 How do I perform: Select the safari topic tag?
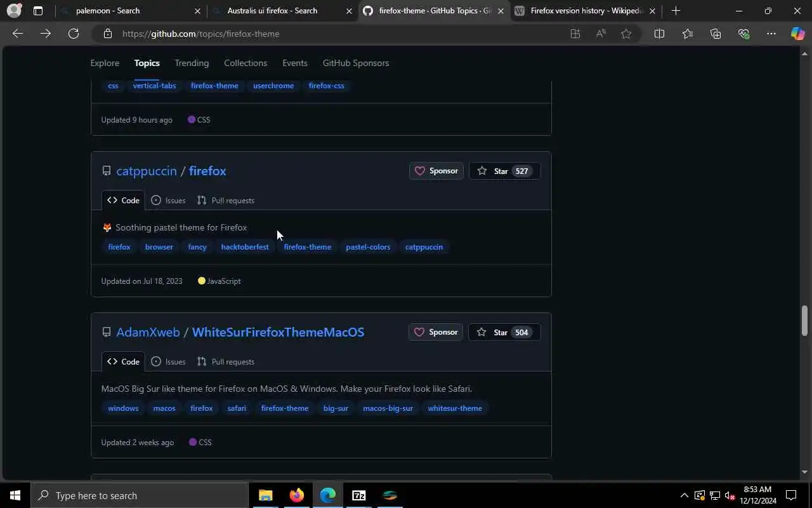coord(237,408)
